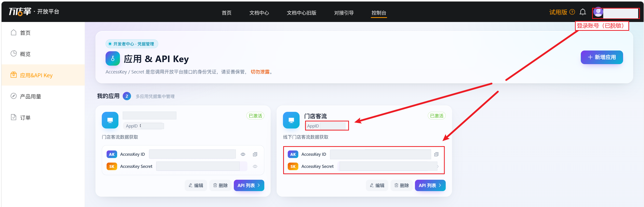Click the 多应用凭据集中管理 subtitle
This screenshot has height=207, width=644.
tap(155, 96)
